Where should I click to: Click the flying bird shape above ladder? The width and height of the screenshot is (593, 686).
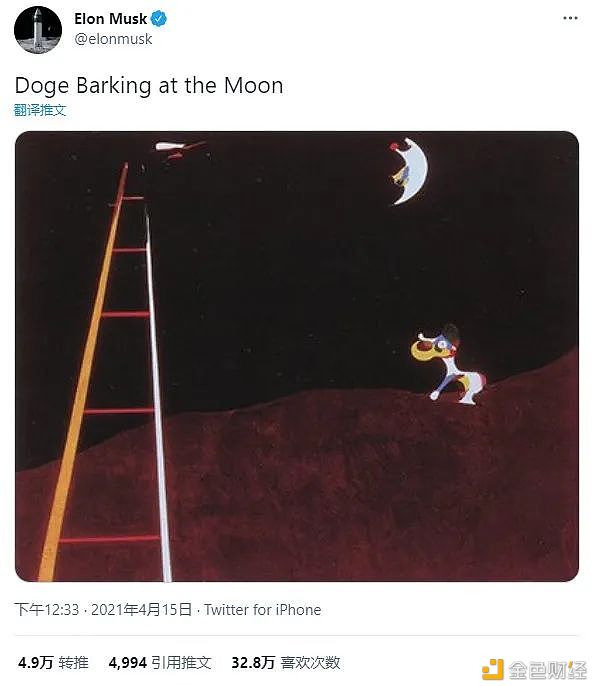181,150
